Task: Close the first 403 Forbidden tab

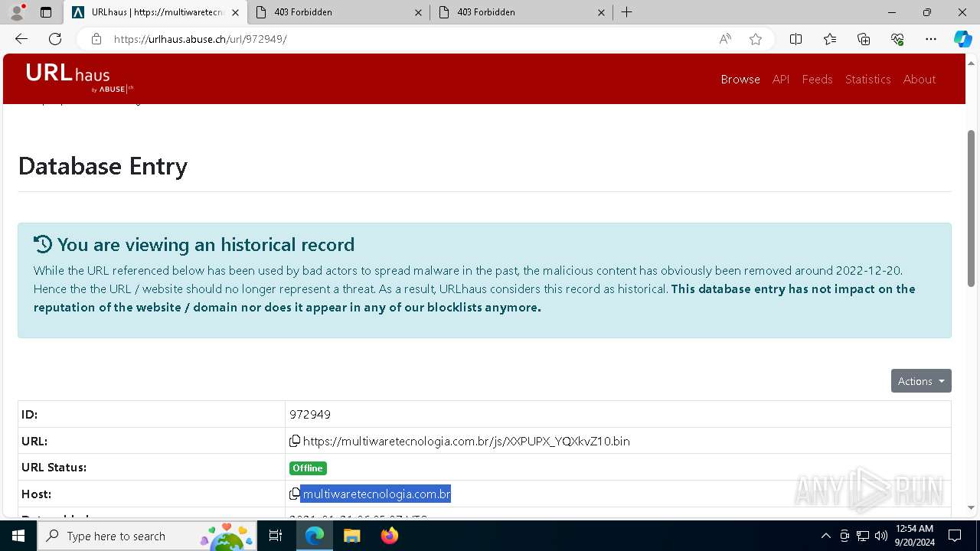Action: pos(418,12)
